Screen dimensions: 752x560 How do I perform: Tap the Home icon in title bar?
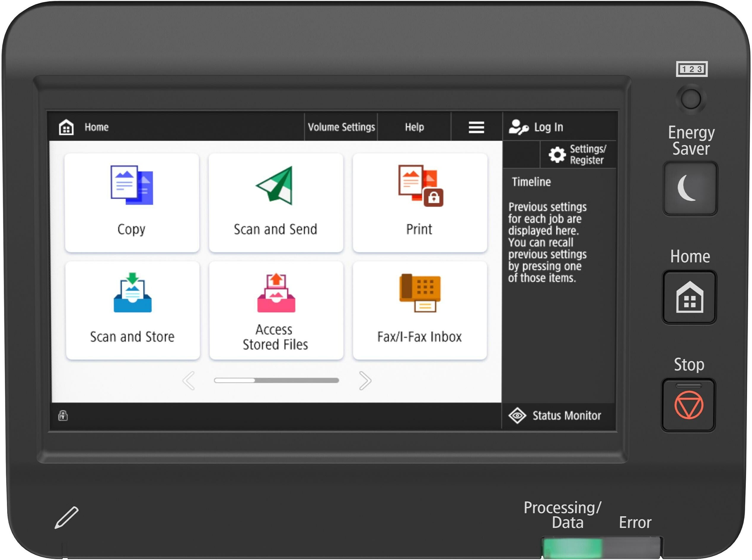click(66, 128)
